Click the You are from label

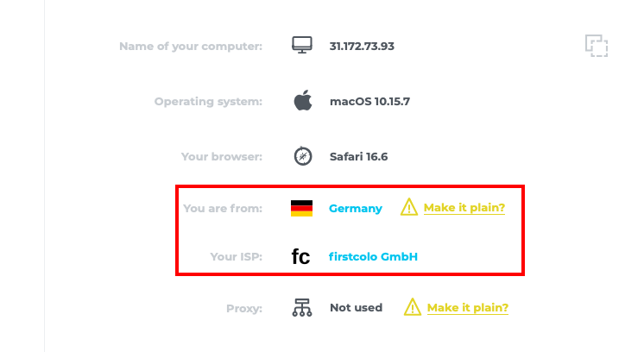[x=223, y=209]
